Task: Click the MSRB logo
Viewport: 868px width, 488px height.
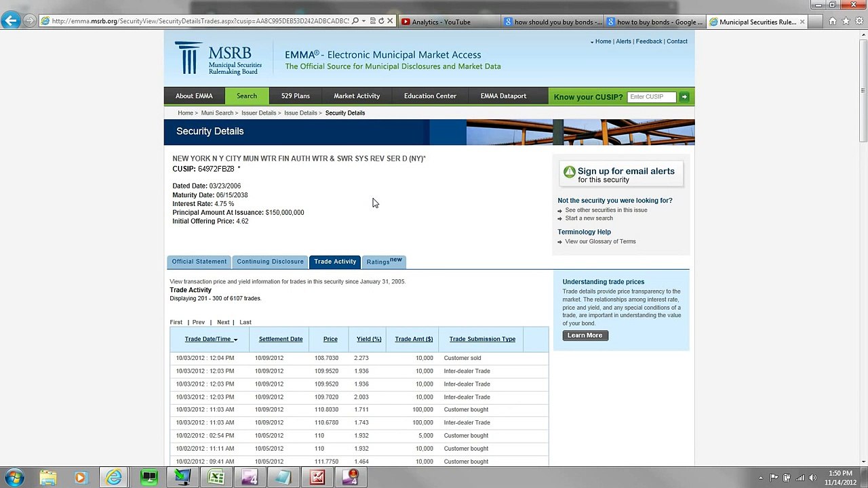Action: point(218,58)
